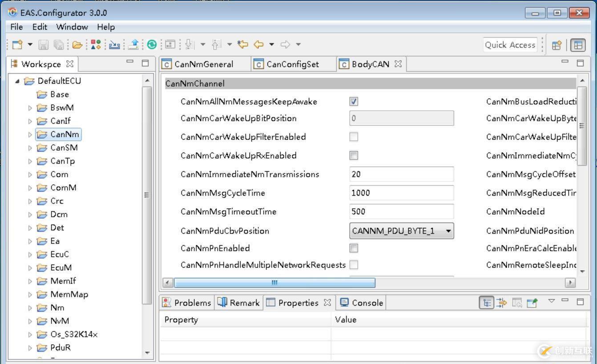Open the Problems tab
Viewport: 597px width, 364px height.
pyautogui.click(x=187, y=303)
